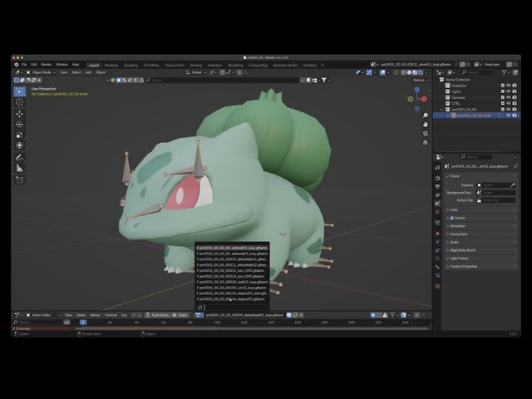Toggle the Fake User shield icon for action

(289, 315)
